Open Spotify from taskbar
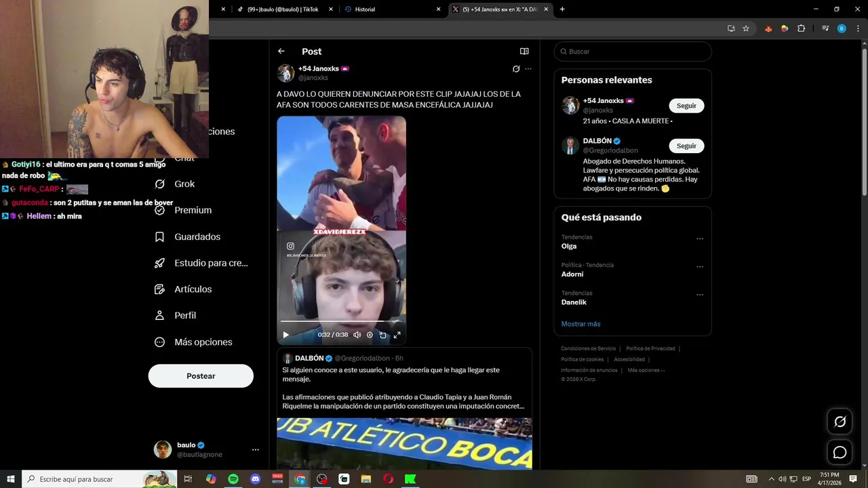The height and width of the screenshot is (488, 868). tap(233, 479)
